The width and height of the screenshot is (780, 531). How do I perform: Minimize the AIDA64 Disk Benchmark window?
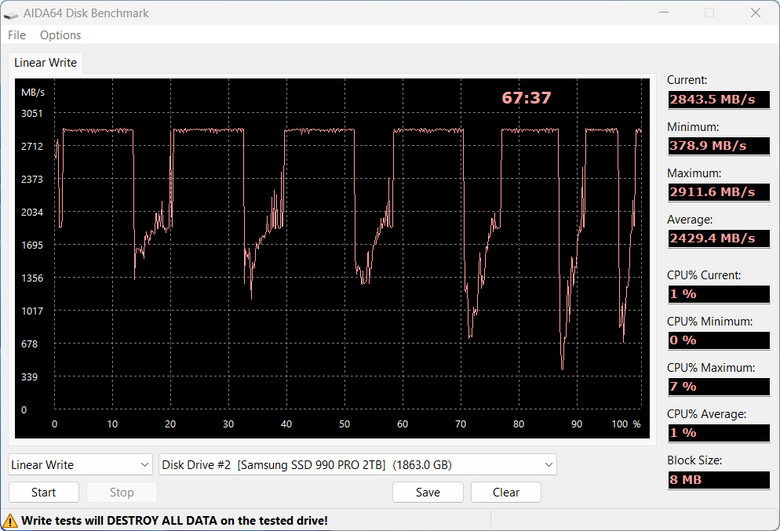[x=664, y=12]
